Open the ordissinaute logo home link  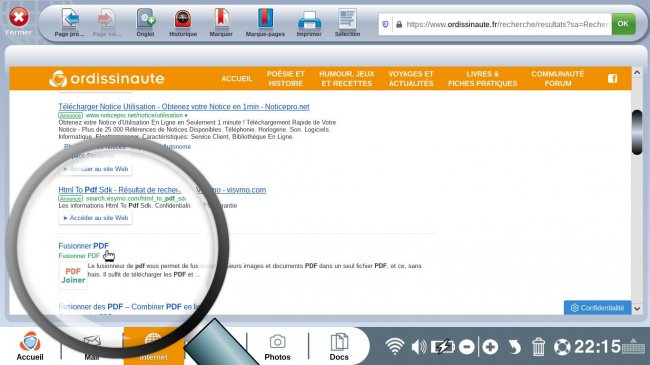pos(107,78)
